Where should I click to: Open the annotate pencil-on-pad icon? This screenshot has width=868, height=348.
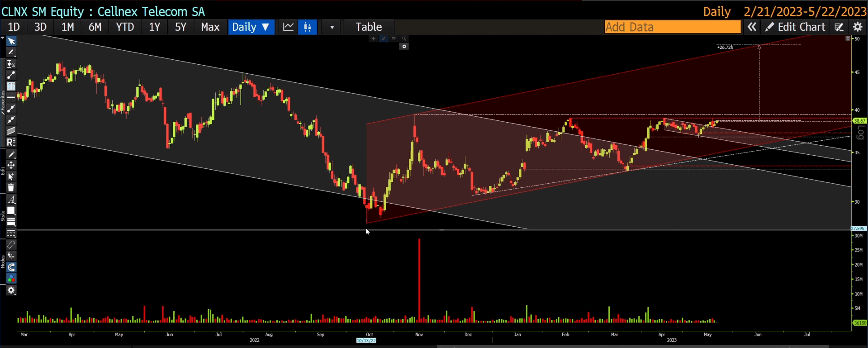[x=840, y=27]
